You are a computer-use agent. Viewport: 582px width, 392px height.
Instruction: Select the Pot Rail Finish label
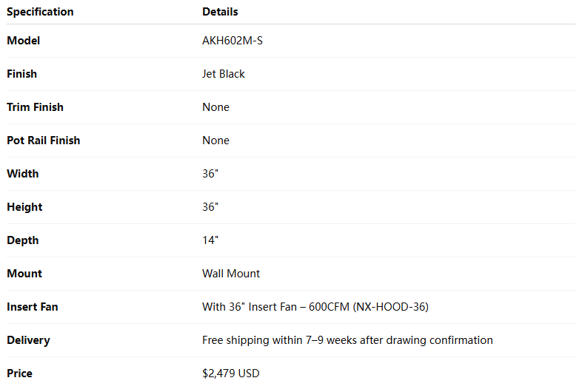(43, 141)
